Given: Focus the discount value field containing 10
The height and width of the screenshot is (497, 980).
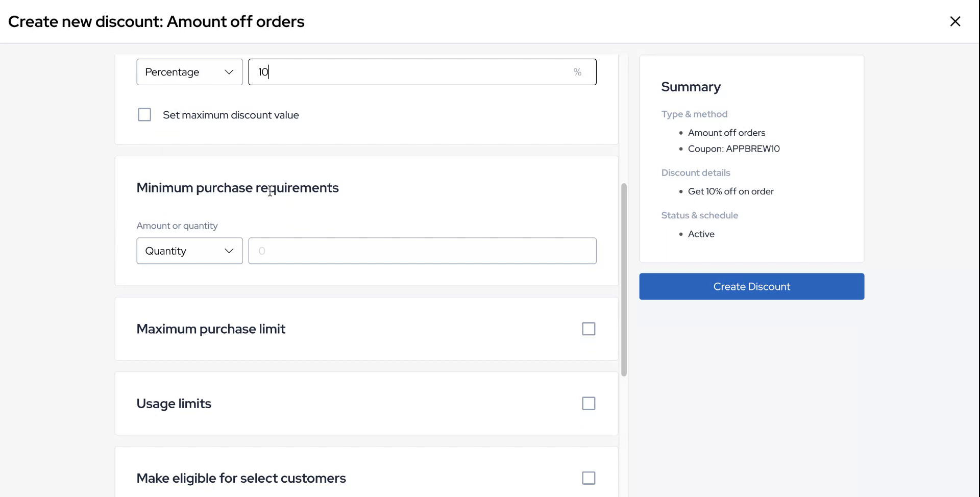Looking at the screenshot, I should click(x=408, y=72).
